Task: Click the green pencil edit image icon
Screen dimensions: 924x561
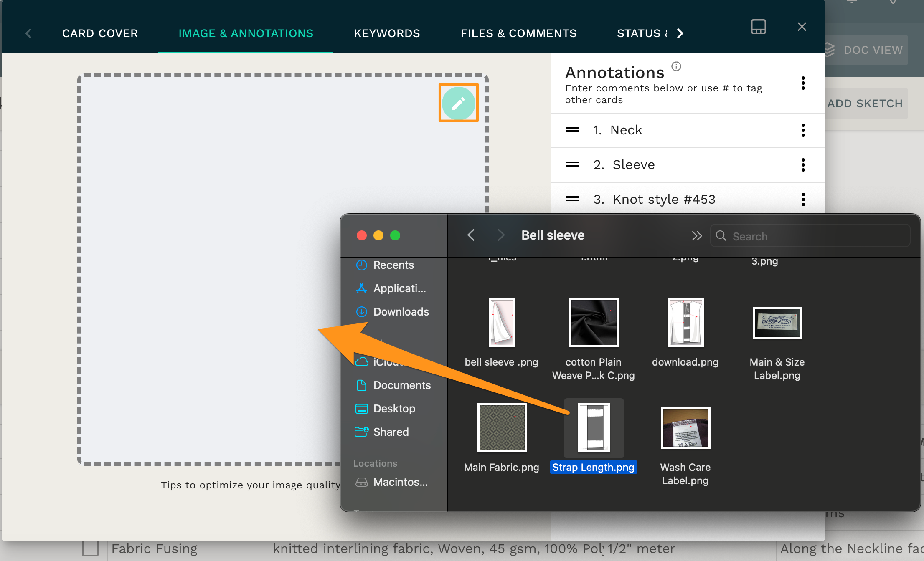Action: coord(458,103)
